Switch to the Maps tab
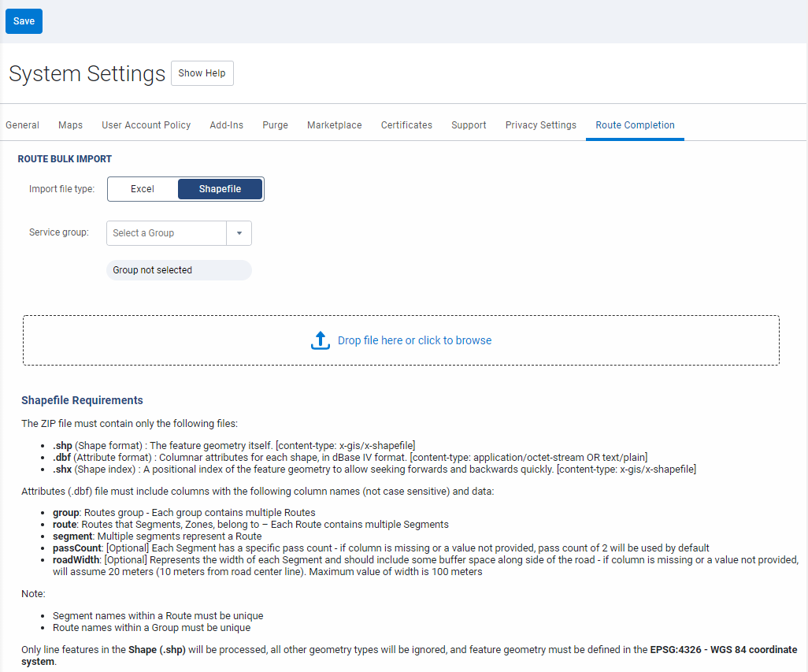 tap(70, 125)
